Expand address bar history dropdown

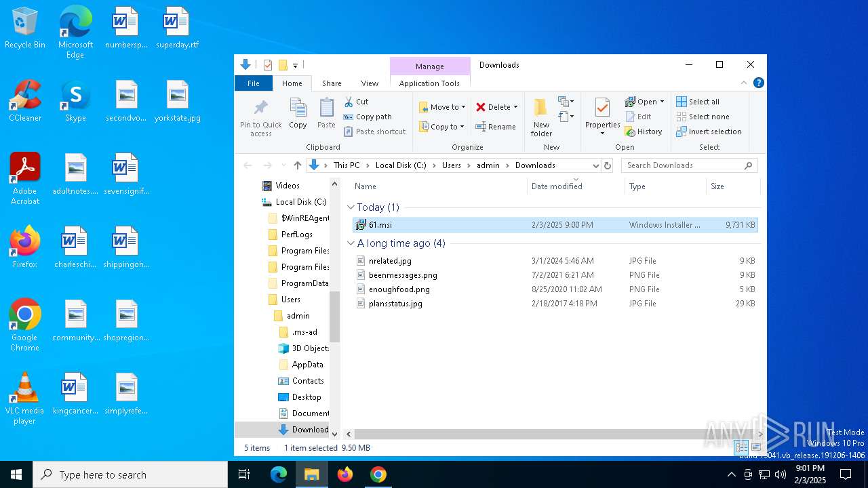pos(595,165)
